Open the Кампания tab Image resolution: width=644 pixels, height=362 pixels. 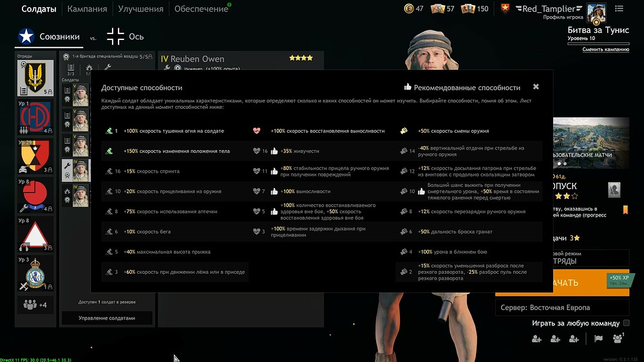[x=87, y=8]
